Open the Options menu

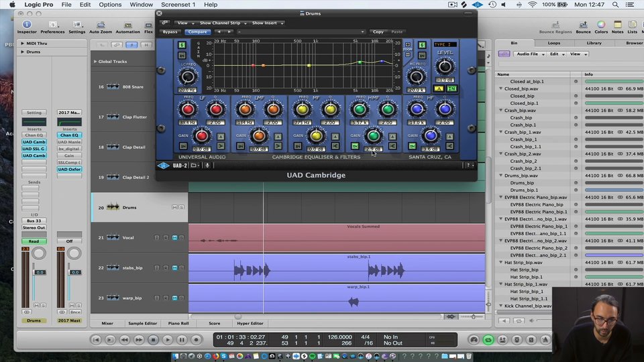click(110, 5)
